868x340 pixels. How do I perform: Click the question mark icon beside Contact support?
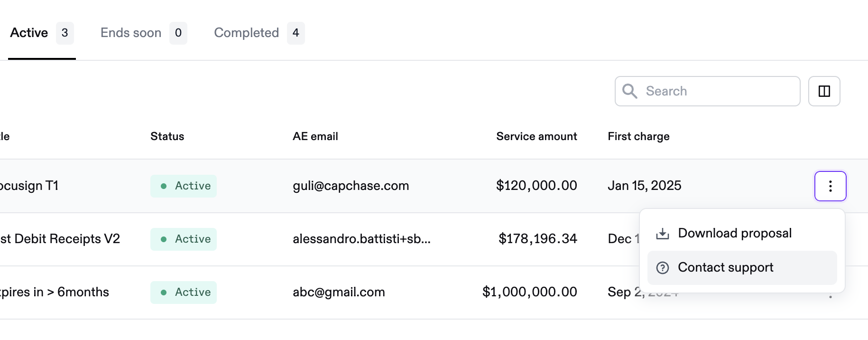663,268
